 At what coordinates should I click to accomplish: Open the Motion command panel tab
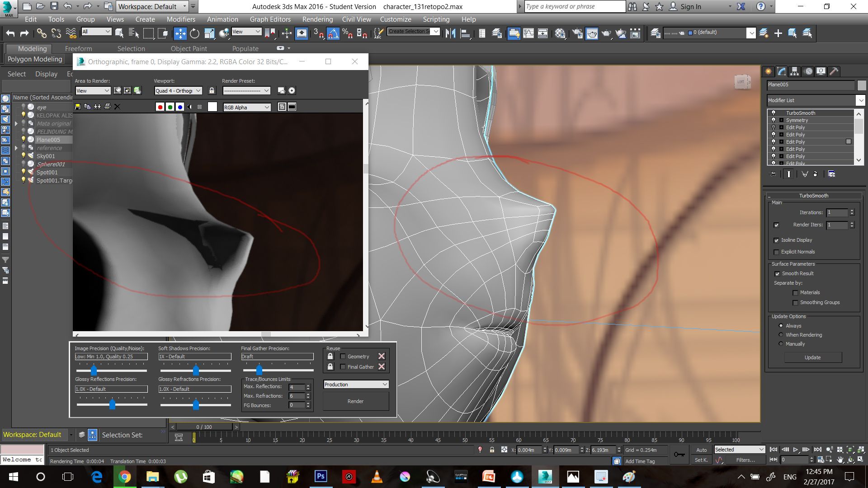[x=808, y=71]
